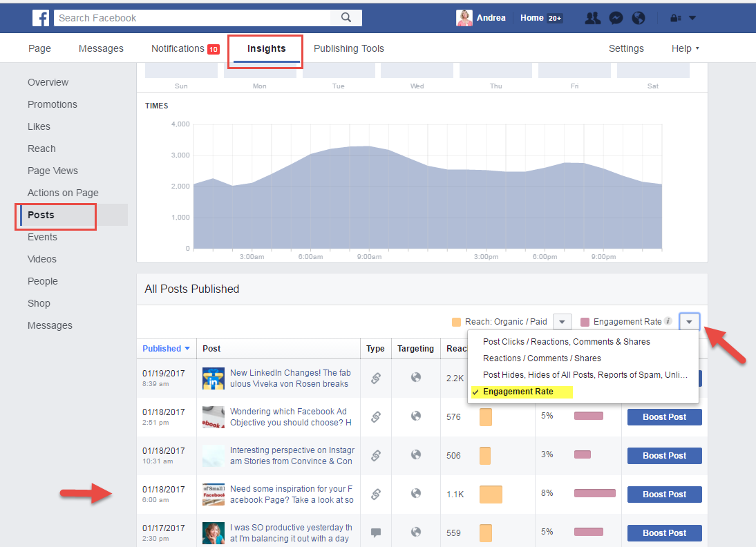Click status type icon for 01/17/2017 post
Viewport: 756px width, 547px height.
coord(376,532)
